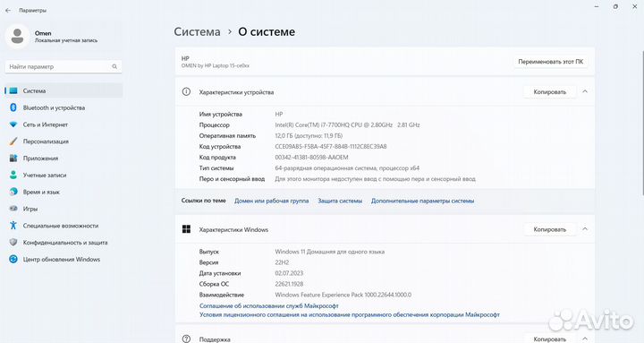Viewport: 644px width, 343px height.
Task: Click the 64-разрядная операционная система value
Action: pos(347,168)
